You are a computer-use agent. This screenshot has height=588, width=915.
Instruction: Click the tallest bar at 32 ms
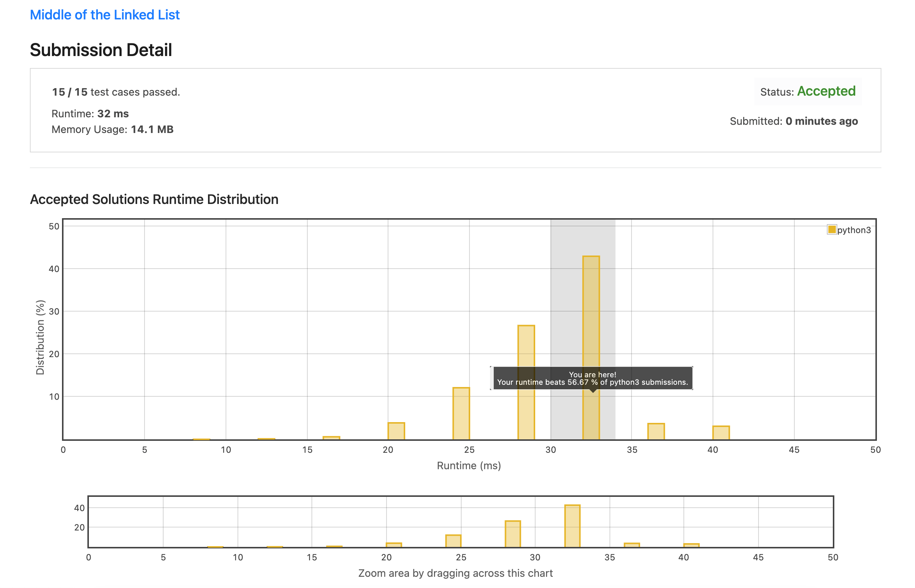[x=591, y=306]
